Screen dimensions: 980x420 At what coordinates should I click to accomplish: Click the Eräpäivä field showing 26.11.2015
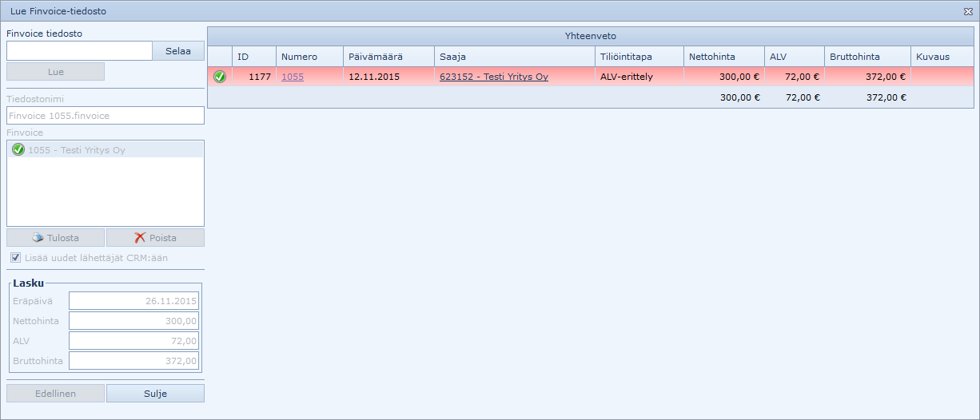[133, 301]
